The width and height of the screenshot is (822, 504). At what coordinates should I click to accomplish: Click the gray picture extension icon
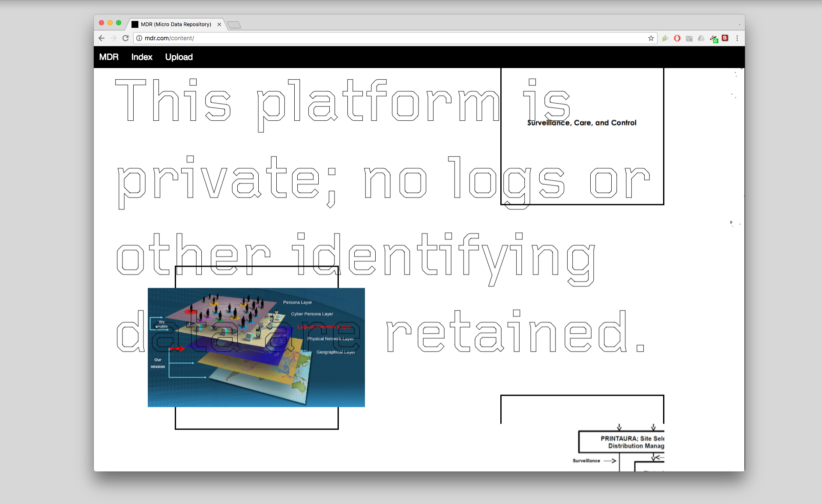click(x=689, y=39)
